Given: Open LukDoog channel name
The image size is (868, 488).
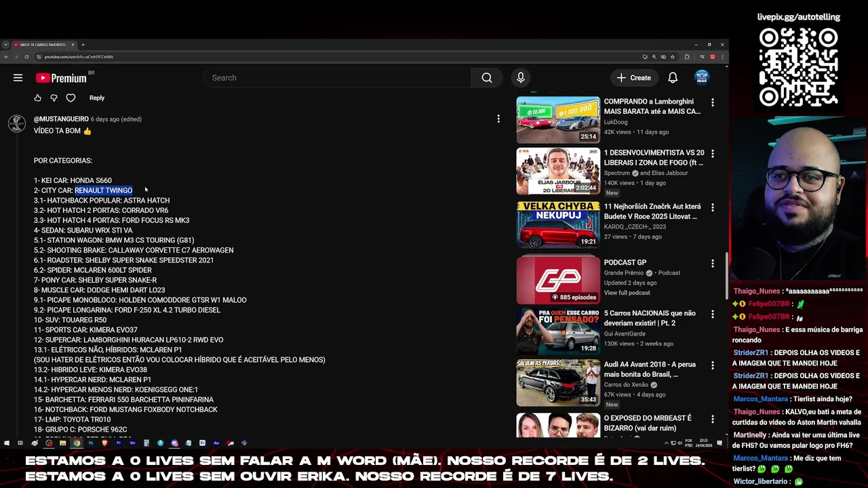Looking at the screenshot, I should pyautogui.click(x=616, y=123).
